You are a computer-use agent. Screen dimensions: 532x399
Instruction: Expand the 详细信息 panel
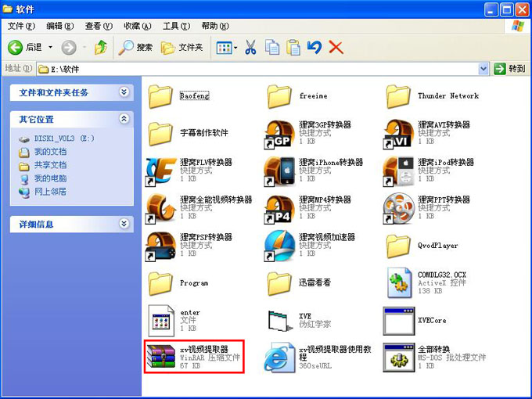[124, 224]
